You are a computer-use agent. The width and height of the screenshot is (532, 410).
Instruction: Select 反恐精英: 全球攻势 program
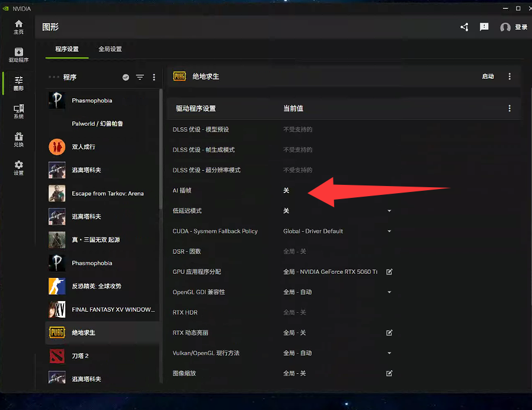(x=102, y=286)
